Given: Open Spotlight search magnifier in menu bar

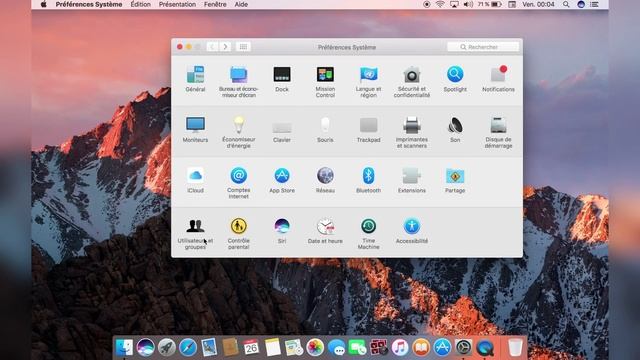Looking at the screenshot, I should (x=566, y=4).
